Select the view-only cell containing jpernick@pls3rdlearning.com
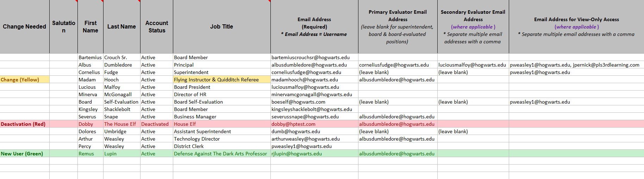The width and height of the screenshot is (644, 179). coord(575,65)
